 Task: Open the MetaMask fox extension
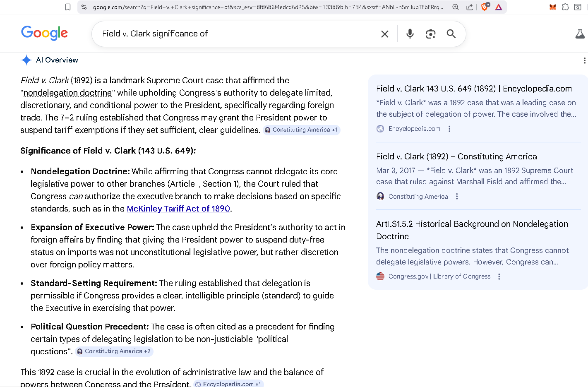pos(552,7)
